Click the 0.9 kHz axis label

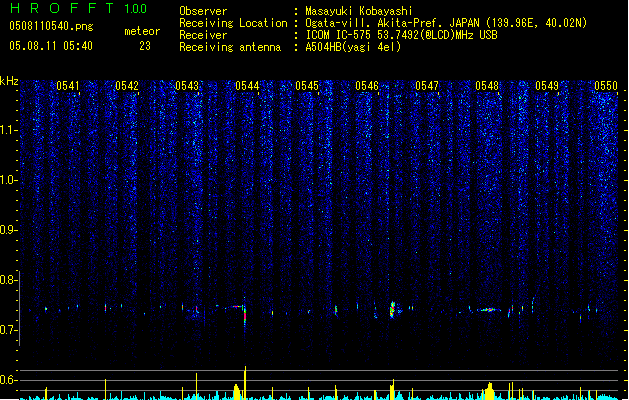coord(8,230)
